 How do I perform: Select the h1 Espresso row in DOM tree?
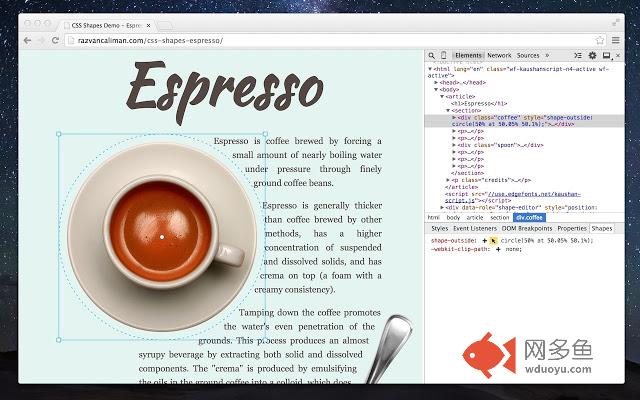tap(479, 103)
